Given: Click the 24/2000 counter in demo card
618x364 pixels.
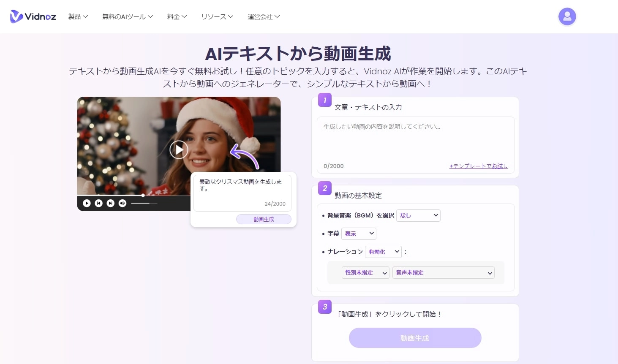Looking at the screenshot, I should [x=275, y=204].
